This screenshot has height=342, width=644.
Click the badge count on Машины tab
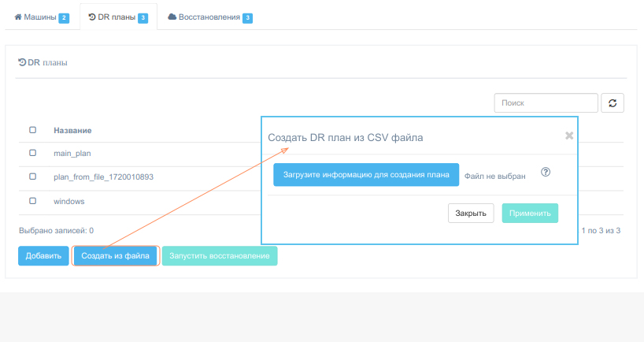(64, 17)
